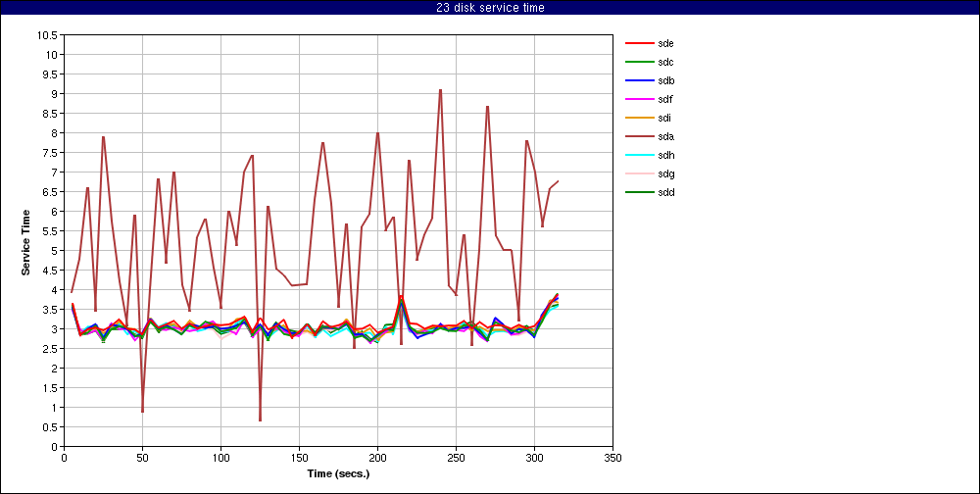Image resolution: width=980 pixels, height=494 pixels.
Task: Click the orange sdi legend line
Action: pos(639,118)
